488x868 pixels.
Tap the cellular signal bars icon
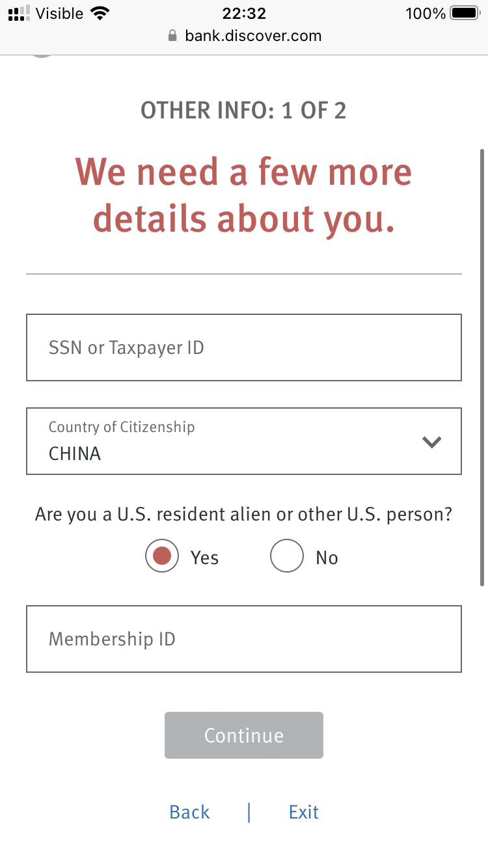point(19,13)
